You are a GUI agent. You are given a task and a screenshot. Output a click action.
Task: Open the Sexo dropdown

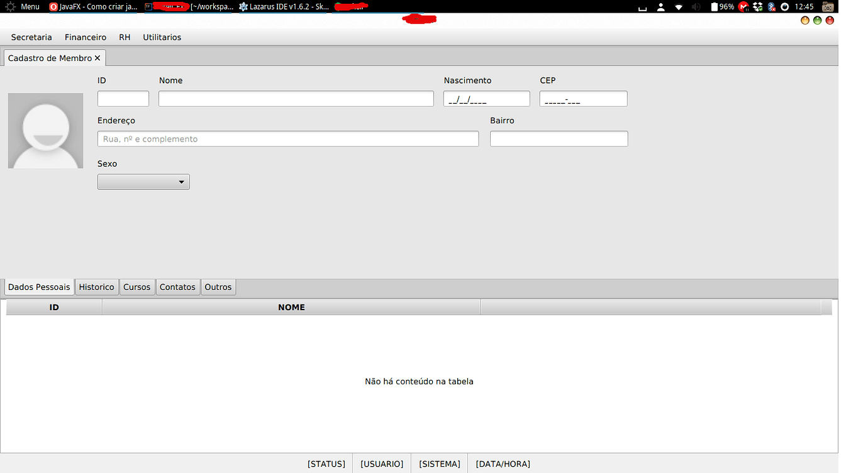coord(143,182)
